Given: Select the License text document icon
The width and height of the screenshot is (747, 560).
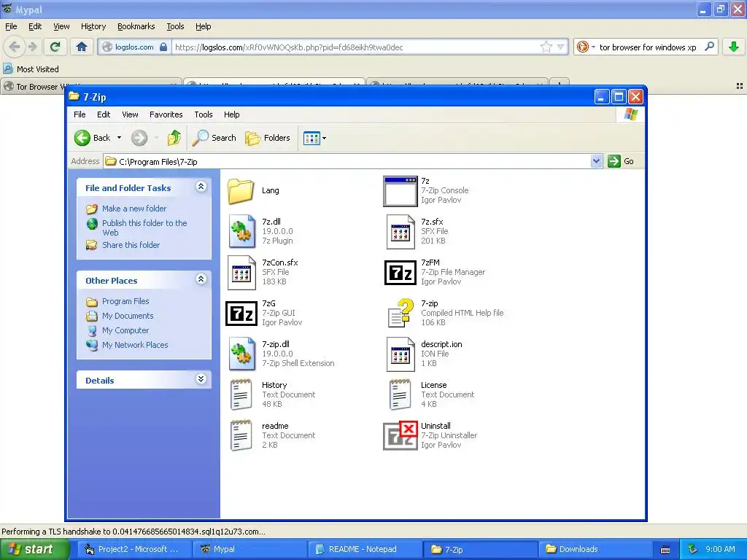Looking at the screenshot, I should (x=400, y=394).
